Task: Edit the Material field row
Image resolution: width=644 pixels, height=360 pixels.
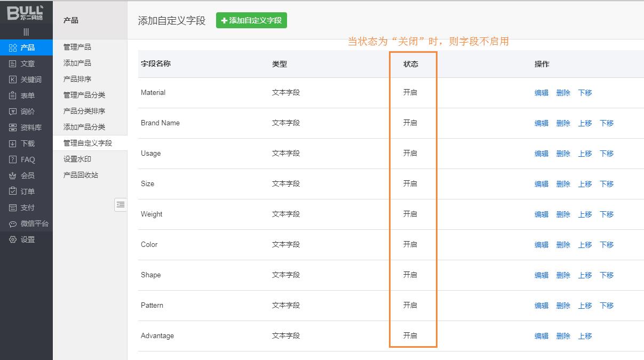Action: point(541,93)
